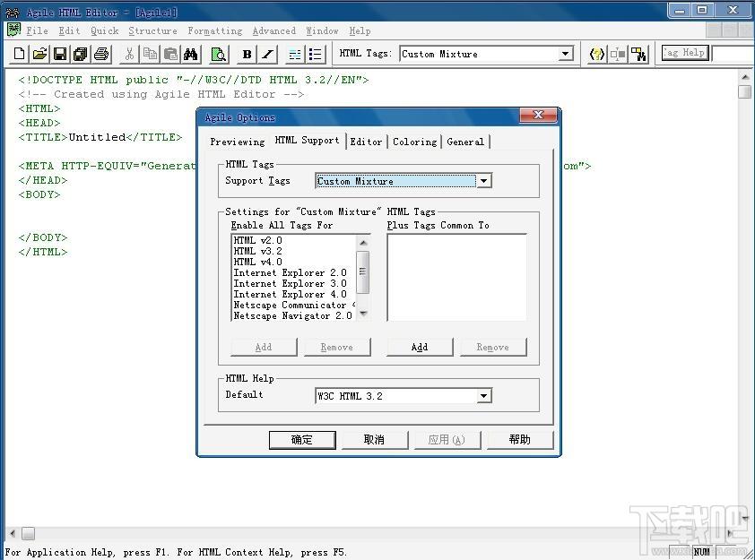Image resolution: width=755 pixels, height=560 pixels.
Task: Close the Agile Options dialog
Action: click(538, 115)
